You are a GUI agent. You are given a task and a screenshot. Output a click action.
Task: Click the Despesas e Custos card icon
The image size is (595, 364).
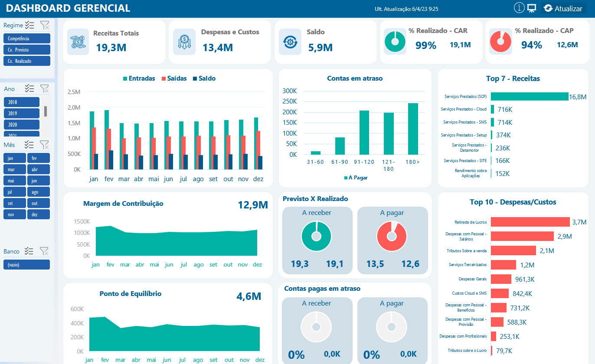click(184, 42)
